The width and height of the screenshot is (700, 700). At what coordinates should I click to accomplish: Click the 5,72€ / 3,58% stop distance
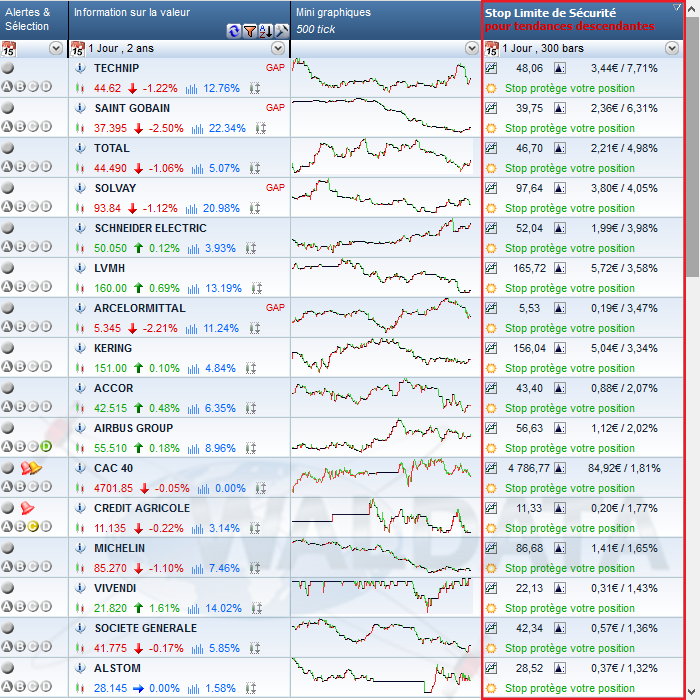point(624,268)
